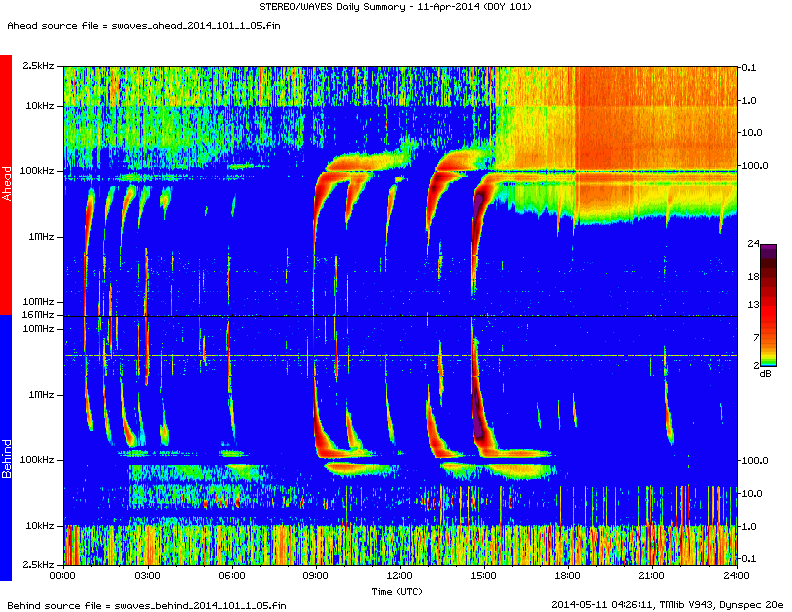Click the 24 value on color scale
Image resolution: width=792 pixels, height=612 pixels.
(753, 243)
